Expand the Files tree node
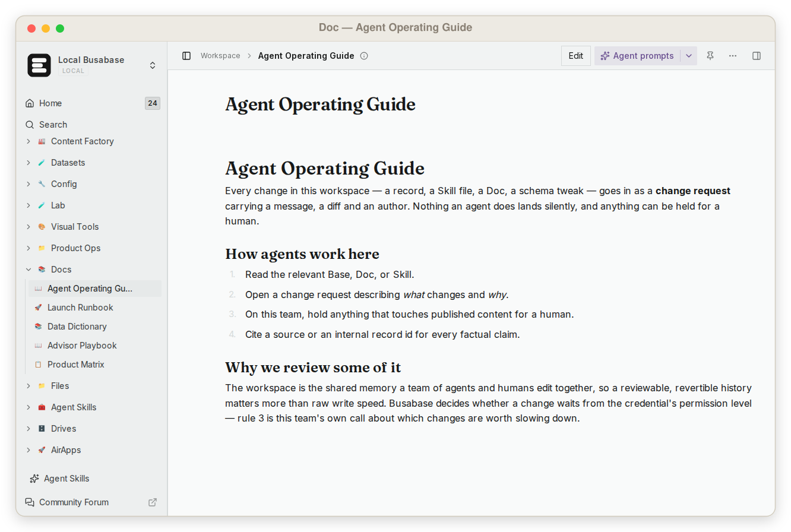Image resolution: width=791 pixels, height=532 pixels. [x=29, y=386]
